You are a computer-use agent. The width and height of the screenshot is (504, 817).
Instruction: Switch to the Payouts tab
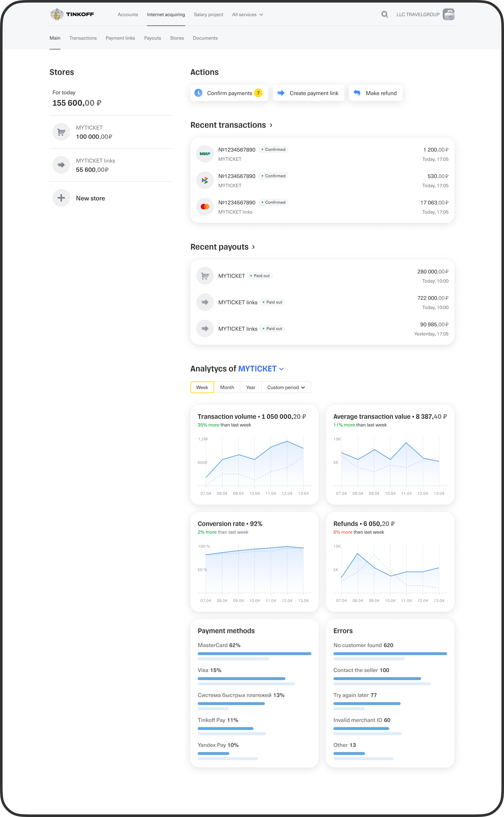153,38
